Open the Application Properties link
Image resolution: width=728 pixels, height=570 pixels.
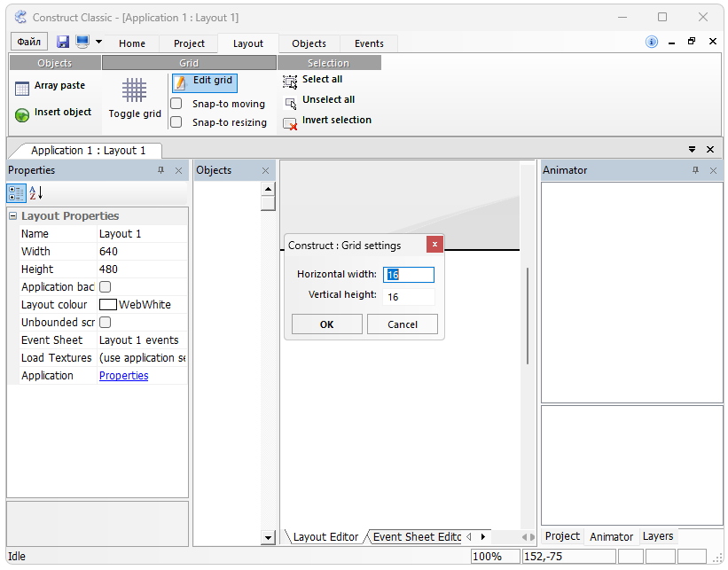pos(123,376)
